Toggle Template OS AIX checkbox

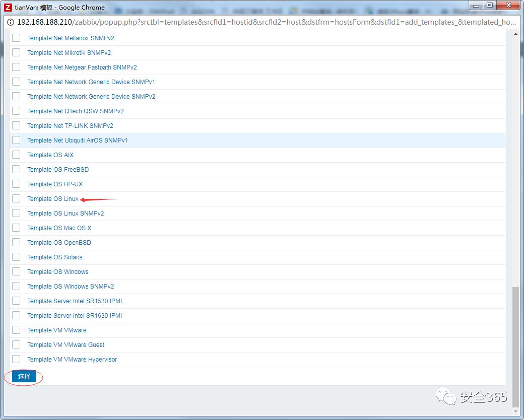(16, 155)
